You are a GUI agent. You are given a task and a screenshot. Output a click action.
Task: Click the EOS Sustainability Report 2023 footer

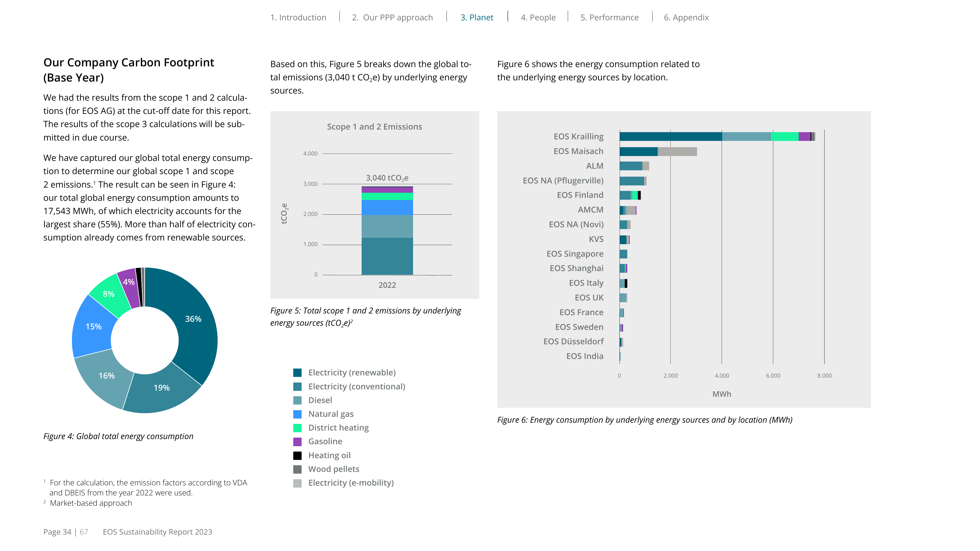tap(158, 532)
